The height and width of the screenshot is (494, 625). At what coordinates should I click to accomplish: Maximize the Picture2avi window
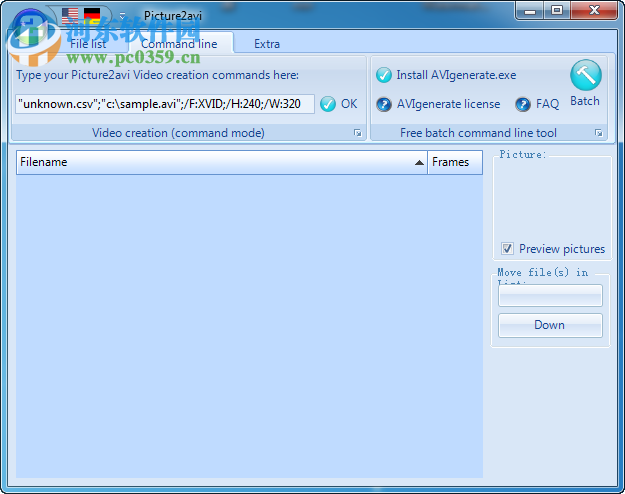point(557,11)
